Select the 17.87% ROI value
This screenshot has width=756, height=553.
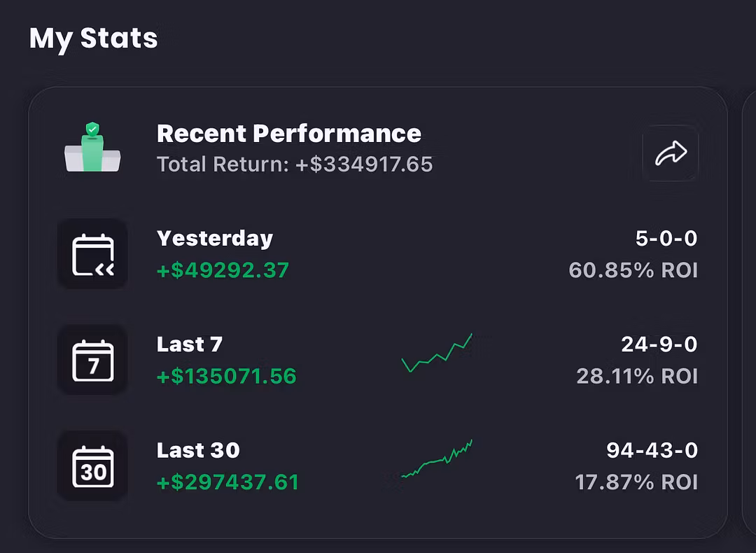(636, 482)
